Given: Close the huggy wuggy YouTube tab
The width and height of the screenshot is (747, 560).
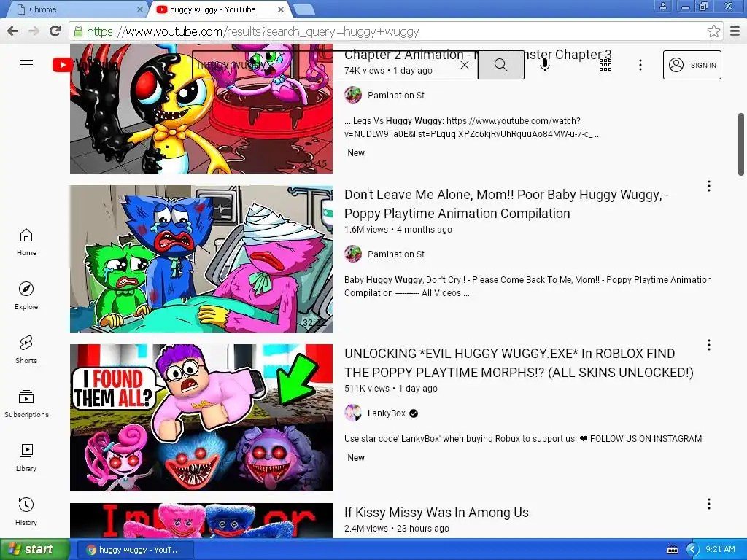Looking at the screenshot, I should (281, 9).
